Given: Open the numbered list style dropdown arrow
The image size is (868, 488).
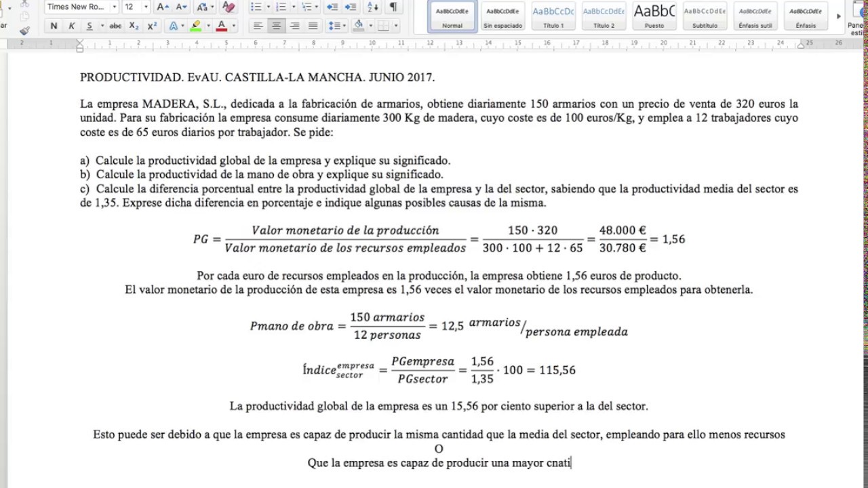Looking at the screenshot, I should pos(294,7).
